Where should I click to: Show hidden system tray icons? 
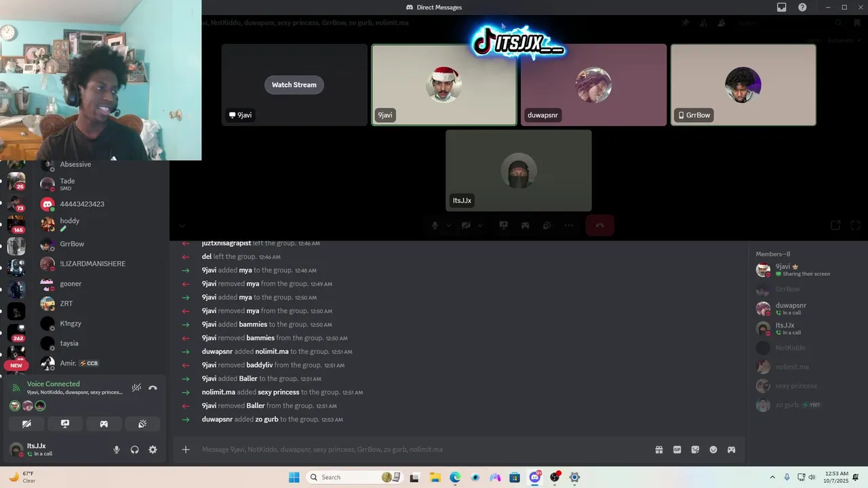[x=772, y=477]
